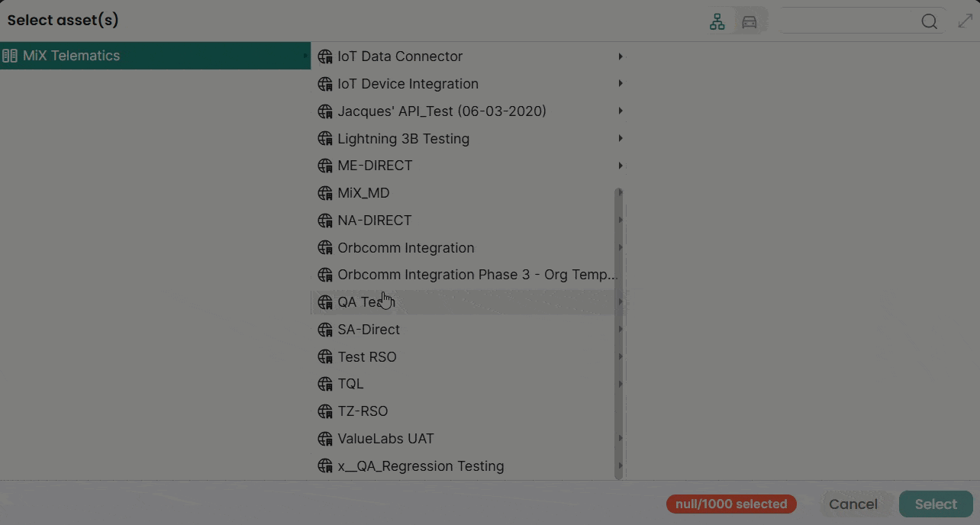Expand the IoT Device Integration submenu arrow
The height and width of the screenshot is (525, 980).
(621, 84)
